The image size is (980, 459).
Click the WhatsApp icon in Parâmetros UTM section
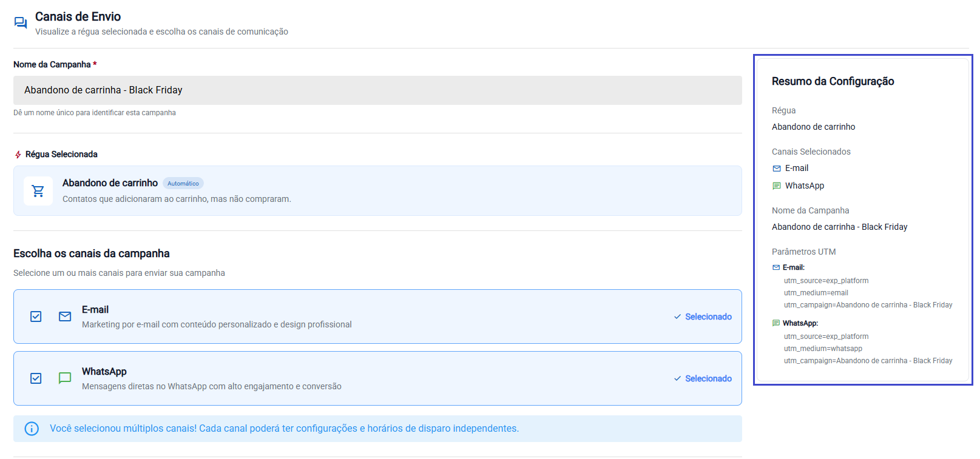pos(776,323)
